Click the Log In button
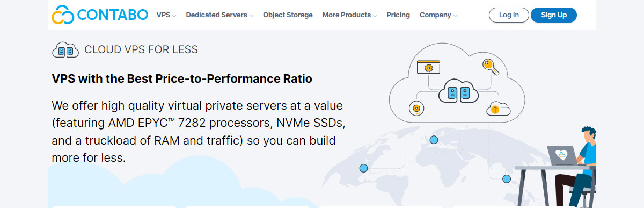The height and width of the screenshot is (208, 644). (x=509, y=15)
